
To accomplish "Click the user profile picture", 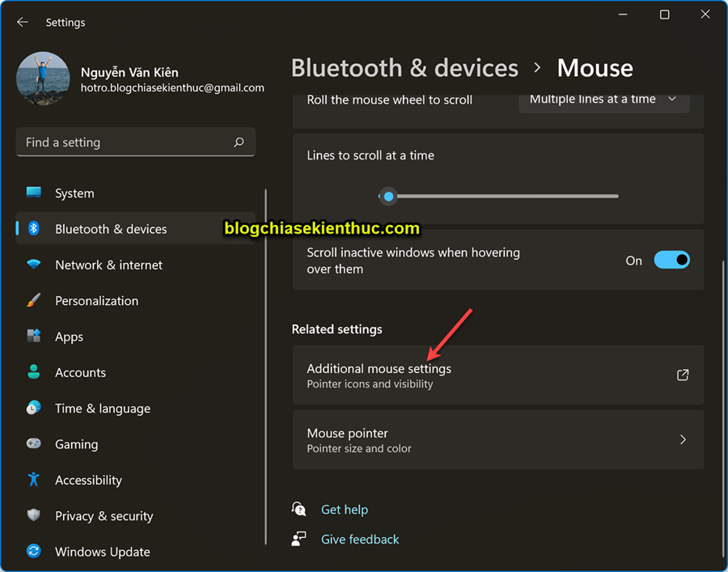I will (x=43, y=78).
